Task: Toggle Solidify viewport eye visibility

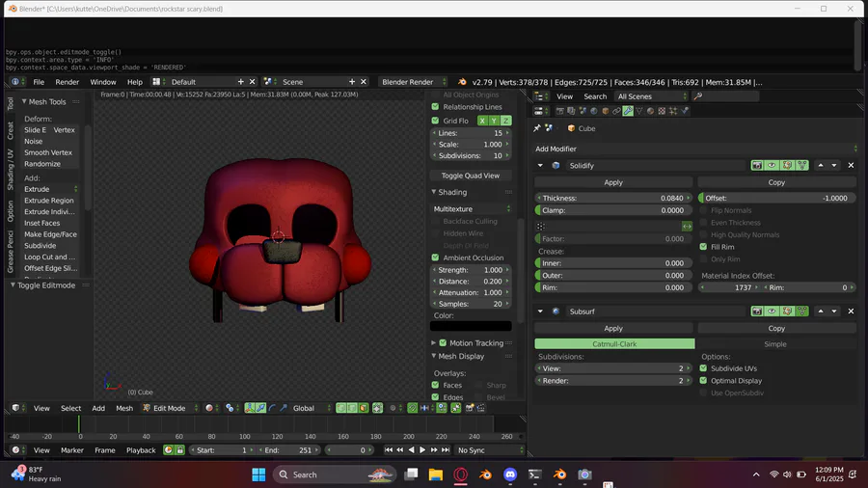Action: (772, 166)
